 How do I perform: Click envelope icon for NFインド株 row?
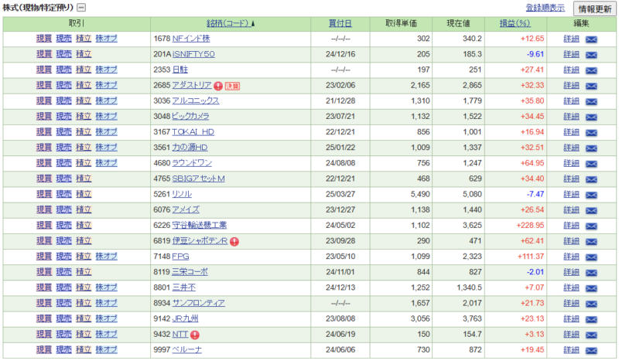coord(591,39)
